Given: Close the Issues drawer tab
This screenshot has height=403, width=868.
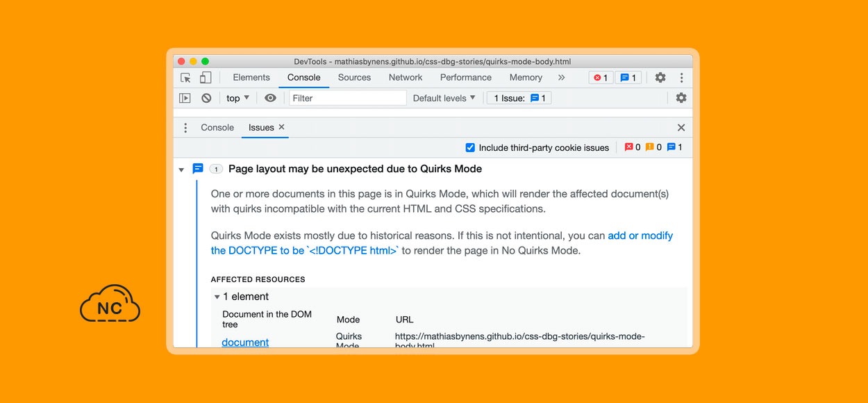Looking at the screenshot, I should 281,127.
